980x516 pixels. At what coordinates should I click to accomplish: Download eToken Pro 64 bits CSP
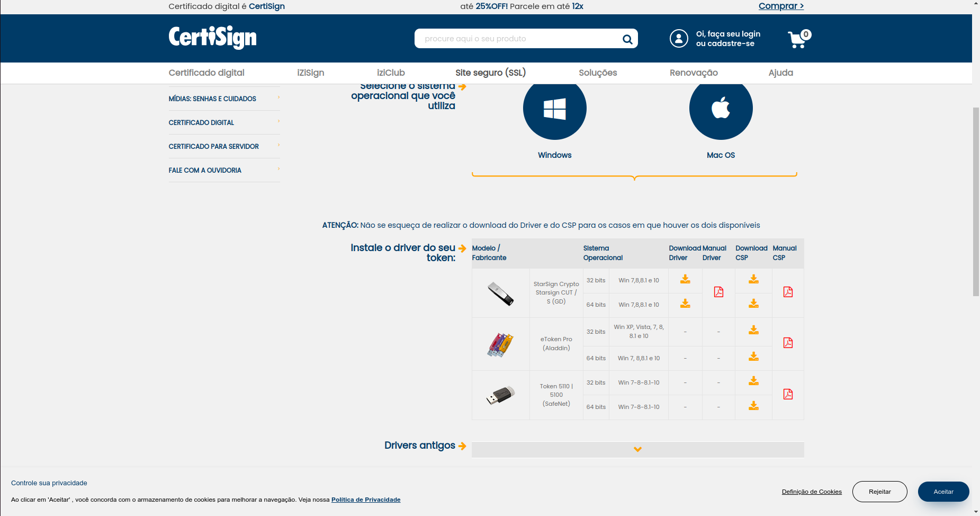(x=753, y=357)
